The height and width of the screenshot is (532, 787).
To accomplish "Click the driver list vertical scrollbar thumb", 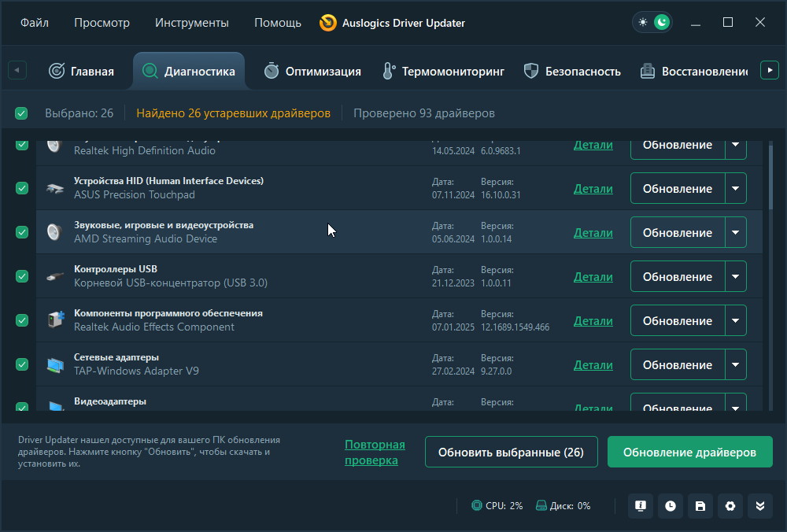I will pos(771,175).
